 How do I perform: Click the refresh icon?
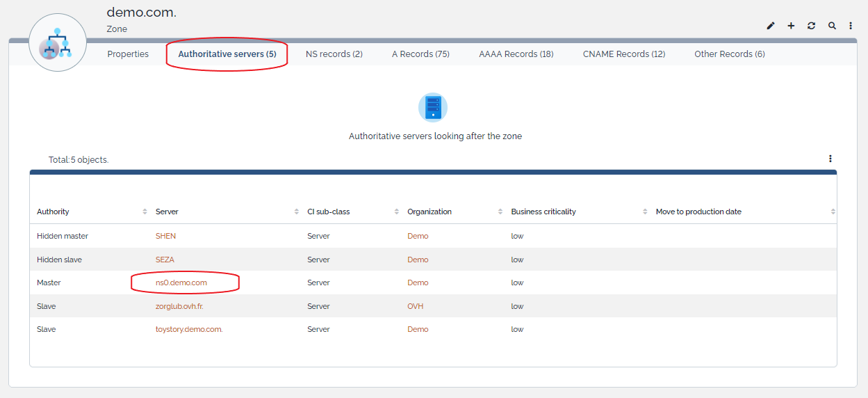811,26
